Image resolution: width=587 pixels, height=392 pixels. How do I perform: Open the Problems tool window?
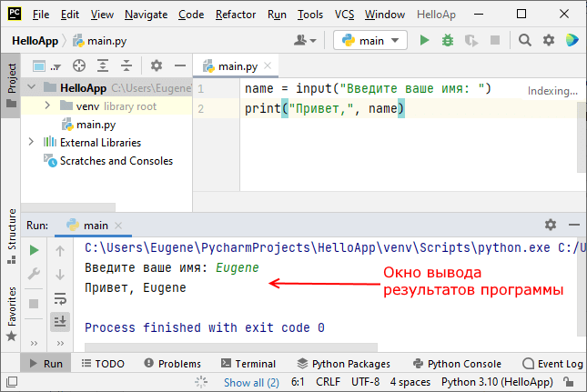point(172,364)
